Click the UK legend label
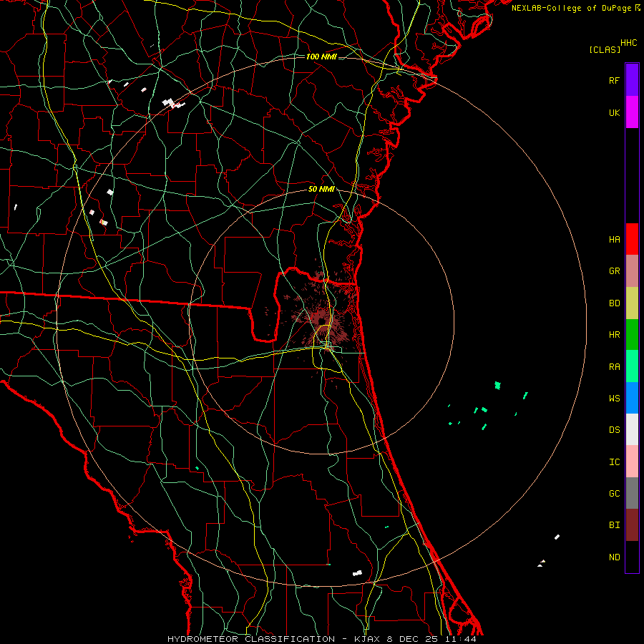This screenshot has height=644, width=644. point(614,113)
